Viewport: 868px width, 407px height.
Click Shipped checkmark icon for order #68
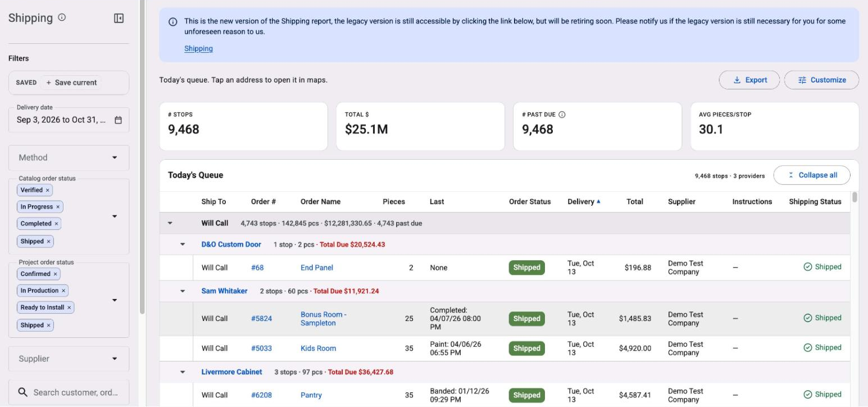[808, 267]
